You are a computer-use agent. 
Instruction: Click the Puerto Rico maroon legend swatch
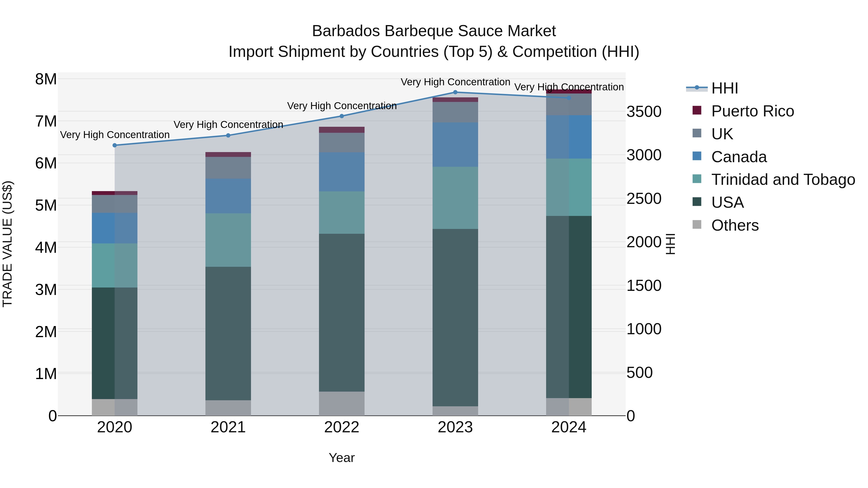(x=697, y=110)
